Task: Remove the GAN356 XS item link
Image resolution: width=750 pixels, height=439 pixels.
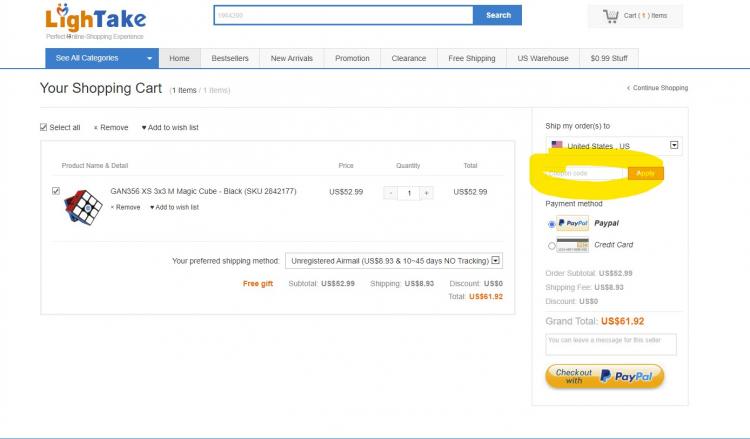Action: [125, 207]
